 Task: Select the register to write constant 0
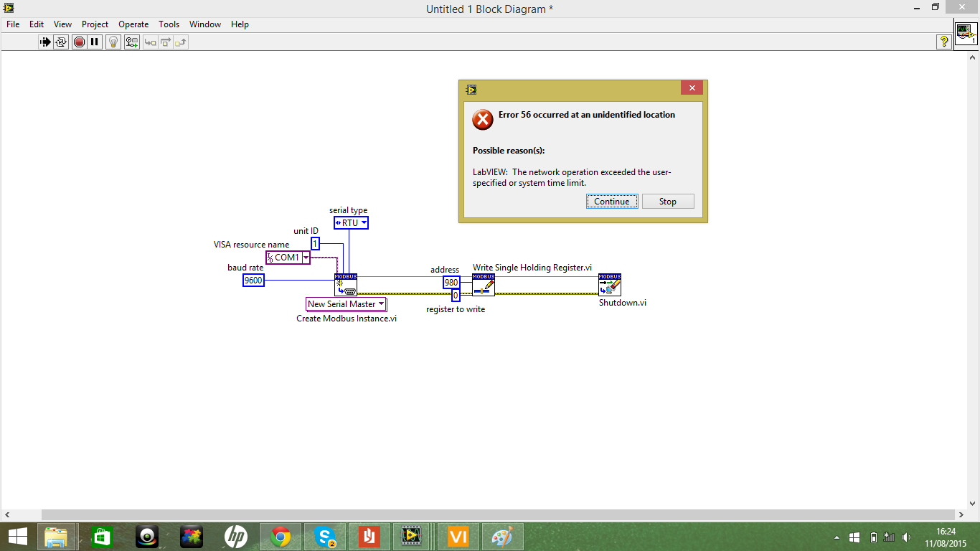click(x=456, y=296)
